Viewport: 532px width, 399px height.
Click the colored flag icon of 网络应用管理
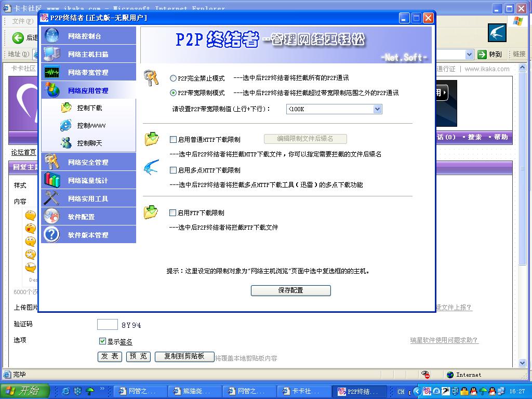pos(52,90)
